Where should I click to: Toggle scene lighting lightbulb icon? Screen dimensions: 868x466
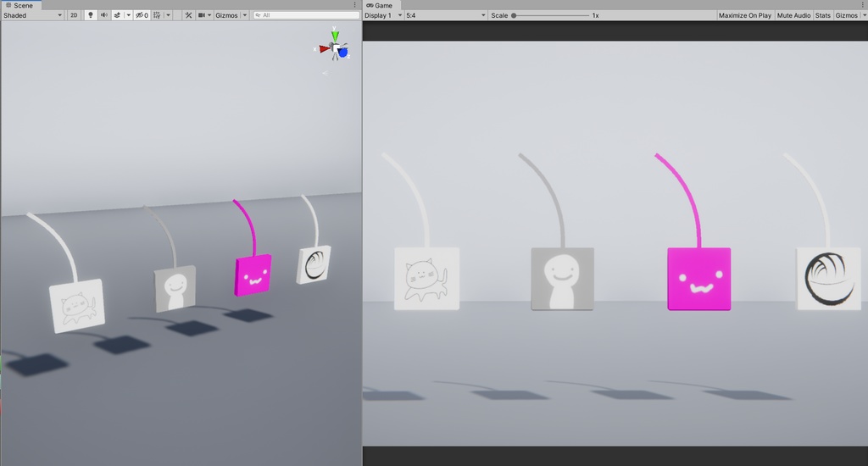(91, 15)
